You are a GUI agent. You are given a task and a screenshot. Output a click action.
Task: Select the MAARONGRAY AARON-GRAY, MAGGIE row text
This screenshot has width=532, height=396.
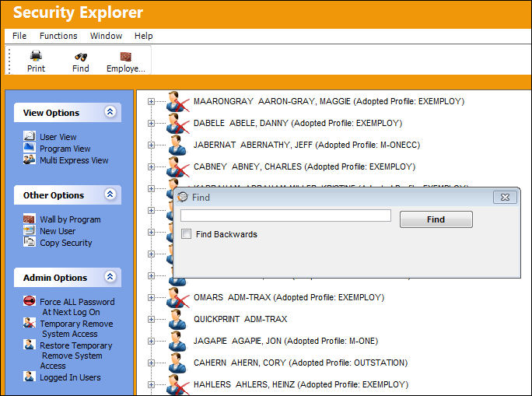pos(329,101)
